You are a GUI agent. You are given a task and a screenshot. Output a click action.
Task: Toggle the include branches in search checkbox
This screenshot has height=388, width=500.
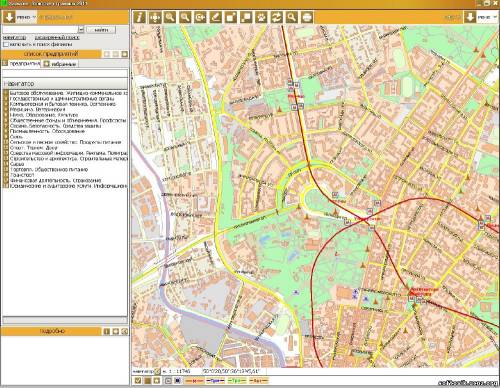(x=6, y=44)
